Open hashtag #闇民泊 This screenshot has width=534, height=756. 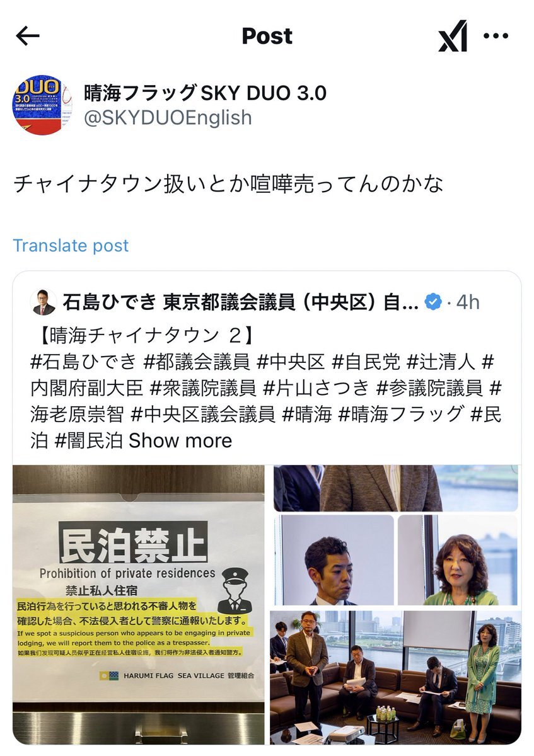[x=89, y=440]
